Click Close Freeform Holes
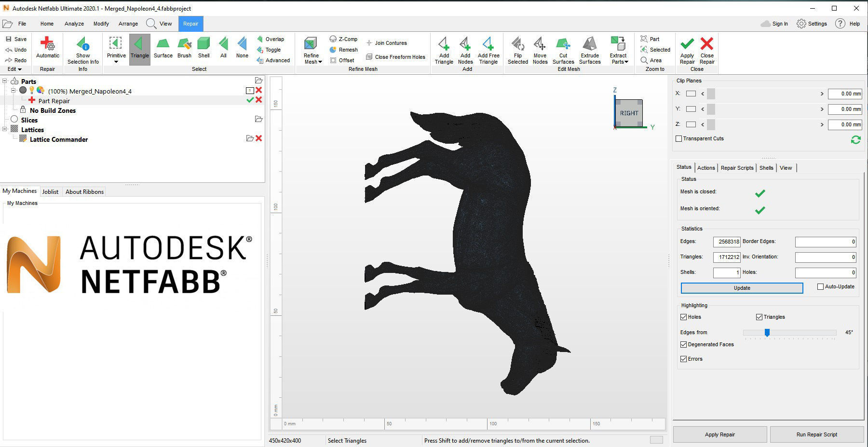 395,57
